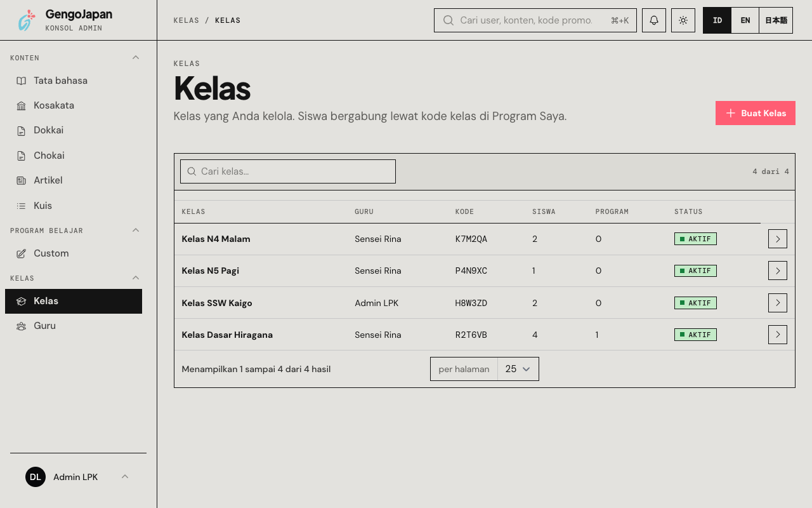The image size is (812, 508).
Task: Focus the global Cari user search box
Action: (x=535, y=20)
